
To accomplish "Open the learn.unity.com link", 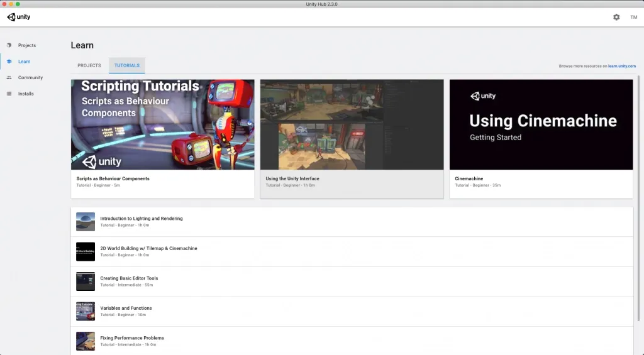I will [x=622, y=66].
